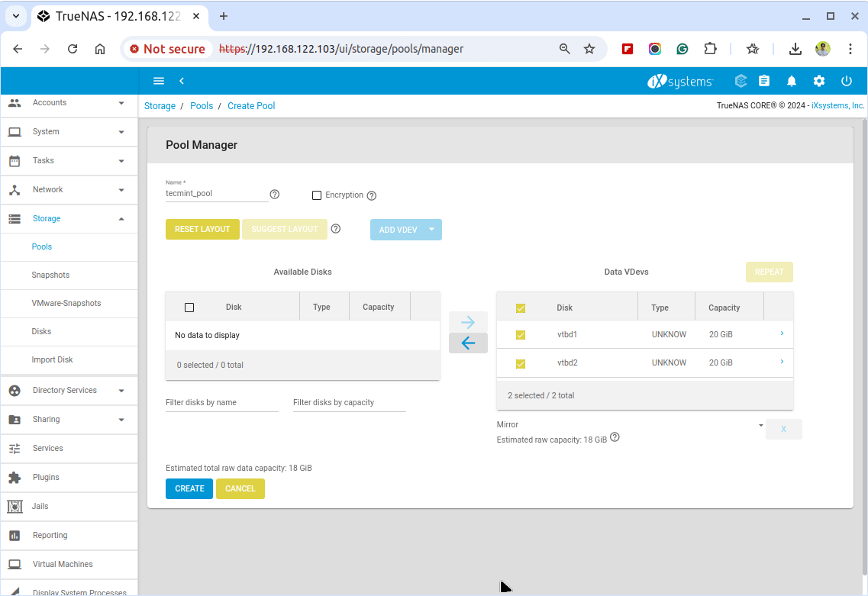Reload the page in browser
This screenshot has height=596, width=868.
pos(73,49)
